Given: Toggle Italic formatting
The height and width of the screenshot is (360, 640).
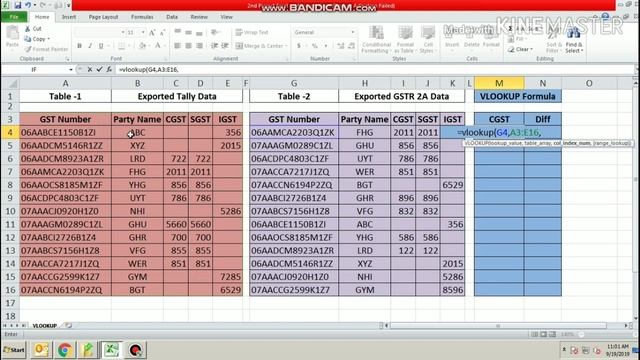Looking at the screenshot, I should [x=90, y=46].
